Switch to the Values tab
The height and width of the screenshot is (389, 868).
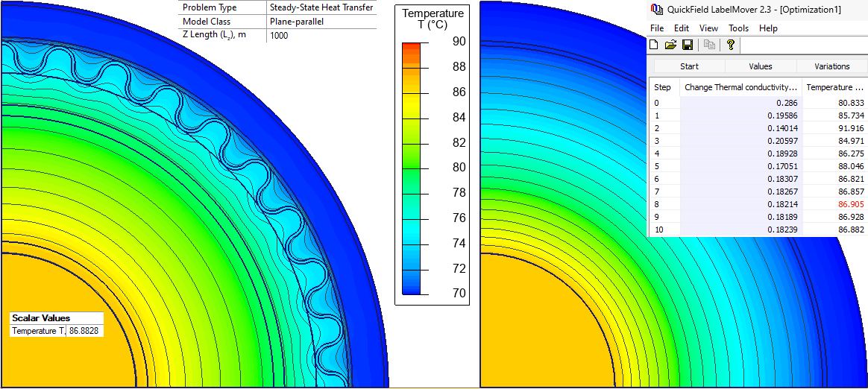[x=760, y=66]
